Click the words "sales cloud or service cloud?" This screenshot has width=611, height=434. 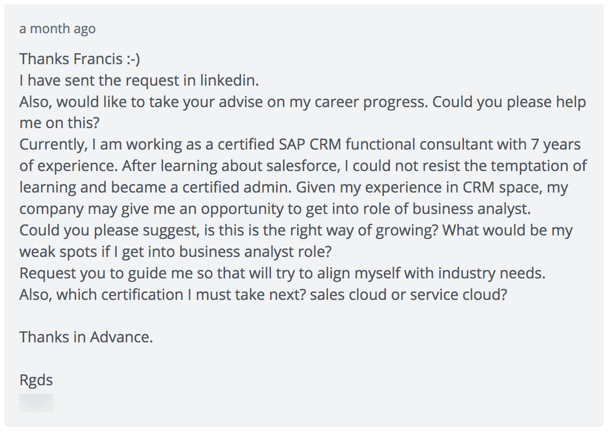pyautogui.click(x=409, y=295)
